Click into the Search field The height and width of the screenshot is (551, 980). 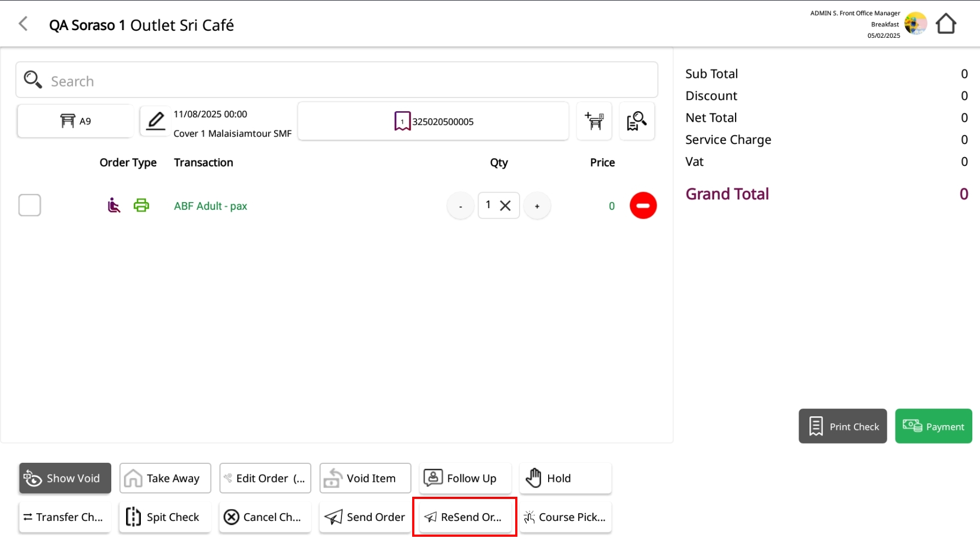coord(337,81)
